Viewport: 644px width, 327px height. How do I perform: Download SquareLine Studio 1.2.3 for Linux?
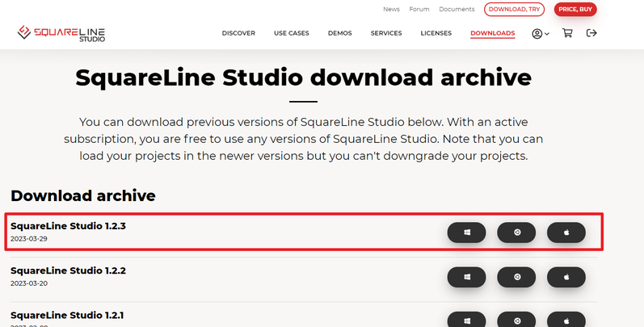516,233
